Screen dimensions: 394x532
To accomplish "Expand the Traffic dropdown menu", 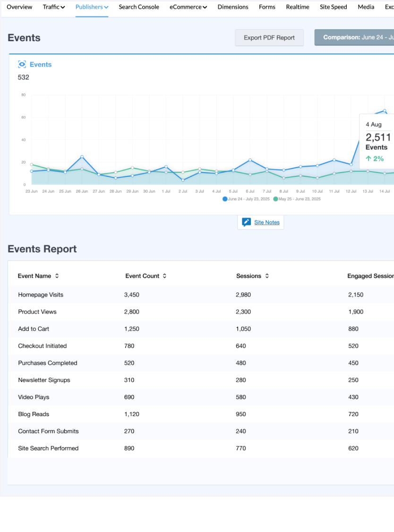I will click(54, 7).
